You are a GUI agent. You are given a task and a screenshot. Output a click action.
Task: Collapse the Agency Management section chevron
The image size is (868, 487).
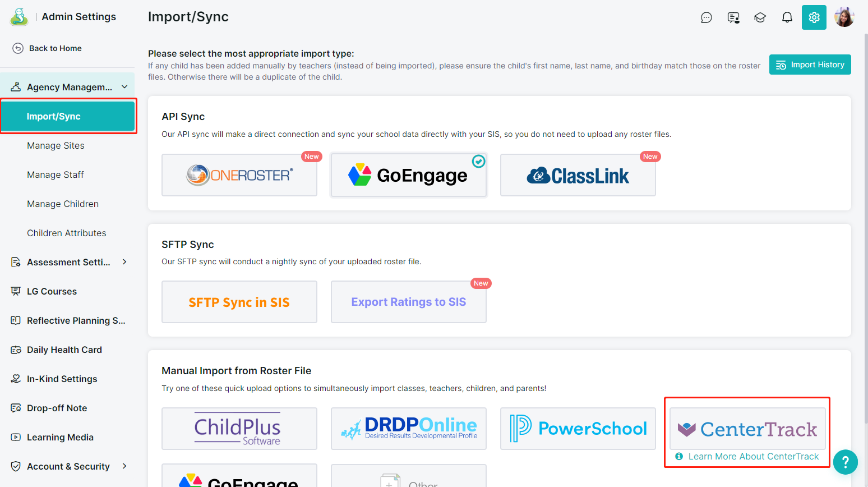point(124,87)
